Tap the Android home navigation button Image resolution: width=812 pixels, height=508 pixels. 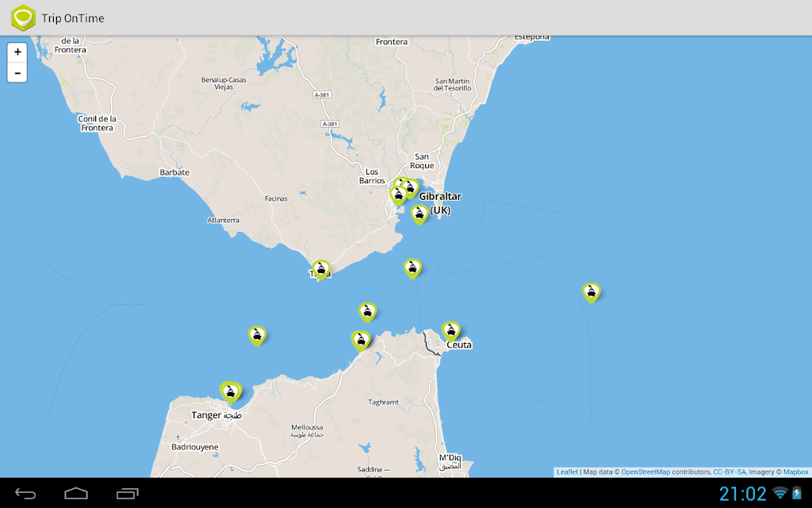76,494
